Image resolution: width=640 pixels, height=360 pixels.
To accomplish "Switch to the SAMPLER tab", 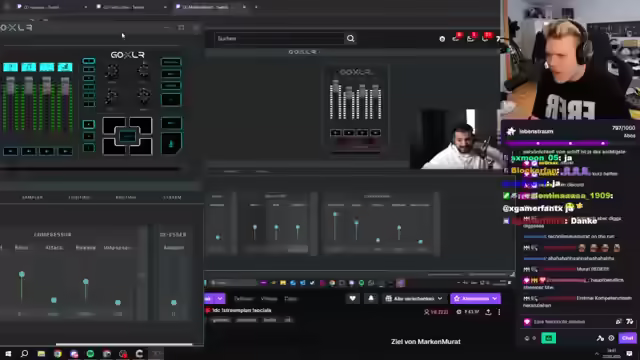I will pos(32,198).
